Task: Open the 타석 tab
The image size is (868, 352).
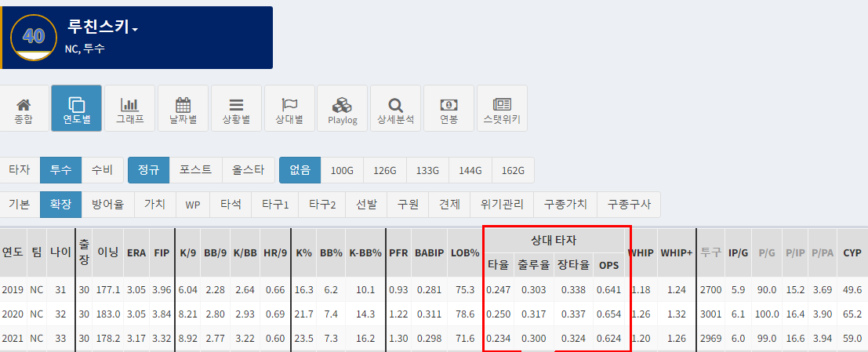Action: (231, 205)
